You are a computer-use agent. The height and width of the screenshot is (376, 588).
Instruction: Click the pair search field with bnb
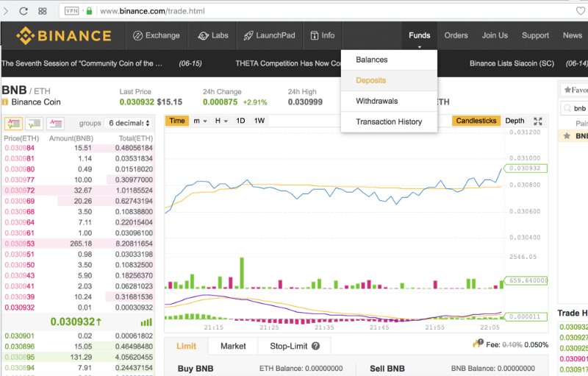574,108
